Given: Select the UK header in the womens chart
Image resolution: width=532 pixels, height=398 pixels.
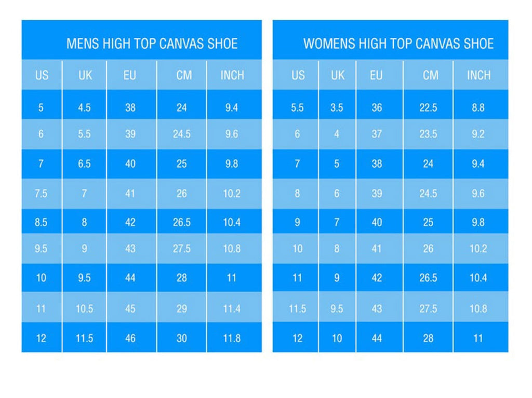Looking at the screenshot, I should (338, 75).
